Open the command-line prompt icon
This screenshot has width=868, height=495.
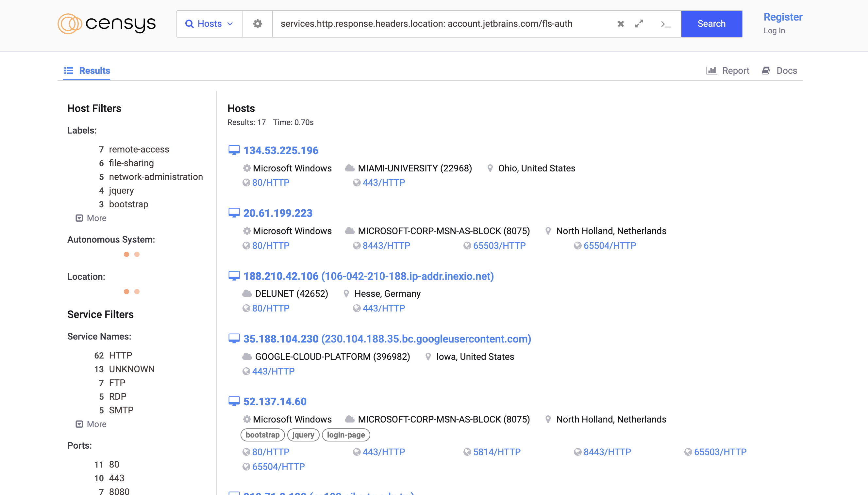click(x=666, y=24)
